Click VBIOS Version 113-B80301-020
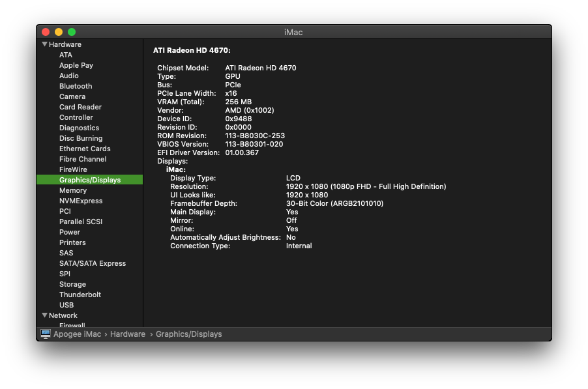The height and width of the screenshot is (389, 588). [254, 144]
